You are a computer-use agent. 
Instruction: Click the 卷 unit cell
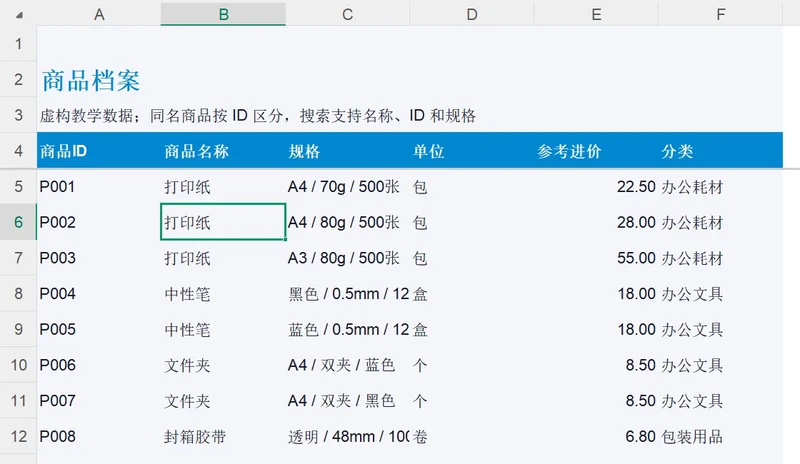tap(472, 436)
